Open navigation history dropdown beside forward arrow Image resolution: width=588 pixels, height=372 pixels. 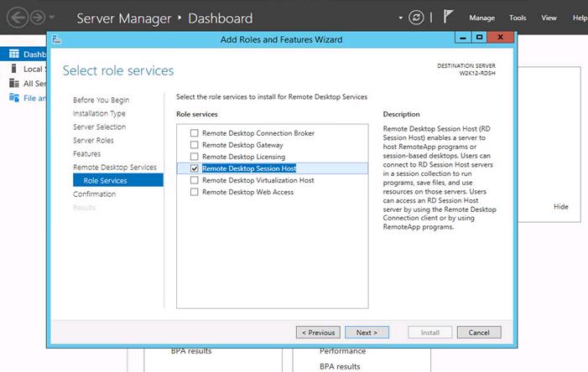pos(52,18)
